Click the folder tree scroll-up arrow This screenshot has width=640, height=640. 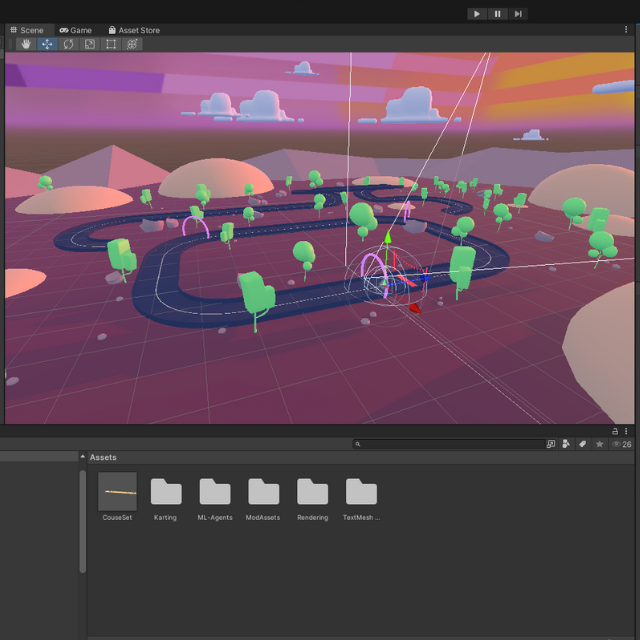point(82,456)
